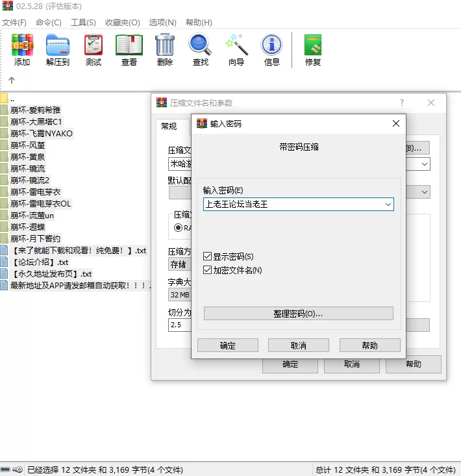Click the file icon of 【永久地址发布页】.txt
Screen dimensions: 461x476
point(5,274)
